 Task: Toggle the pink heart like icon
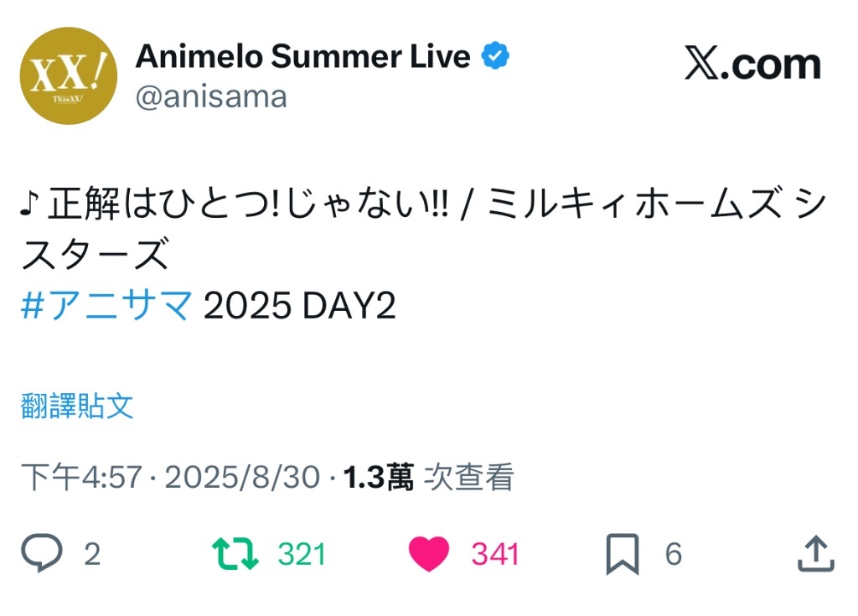pyautogui.click(x=429, y=554)
